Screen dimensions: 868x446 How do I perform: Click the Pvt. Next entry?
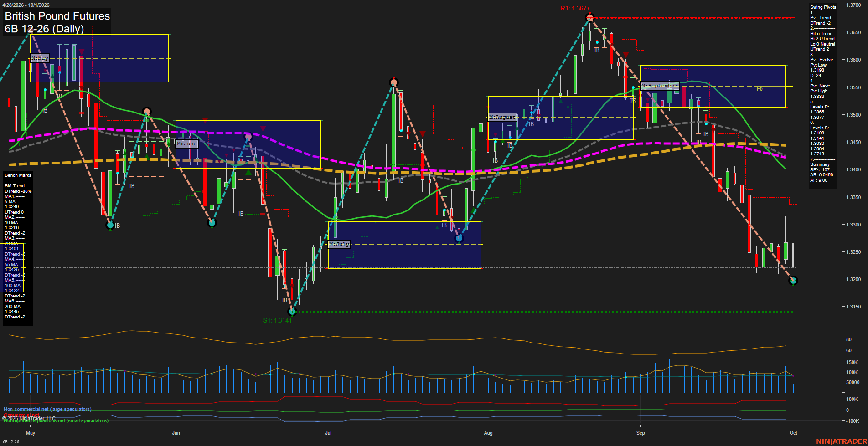(x=820, y=91)
